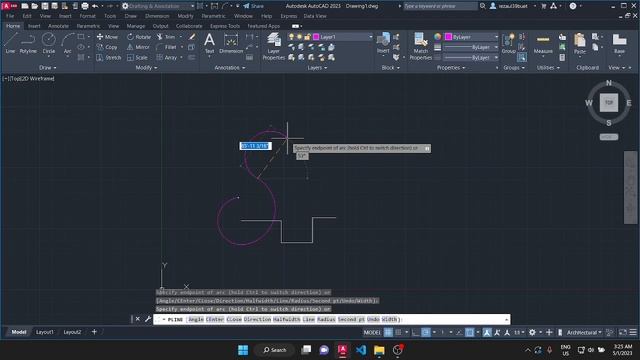
Task: Open the Express menu
Action: [289, 16]
